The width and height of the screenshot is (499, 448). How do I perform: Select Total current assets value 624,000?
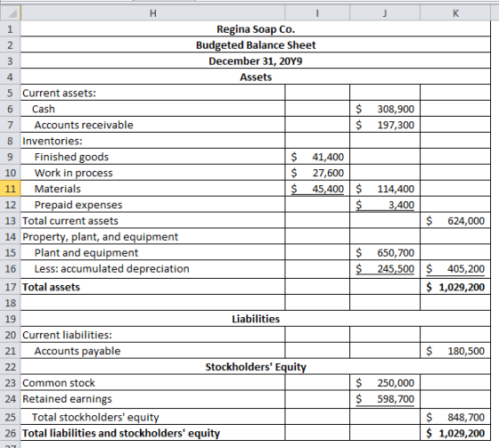click(x=455, y=221)
